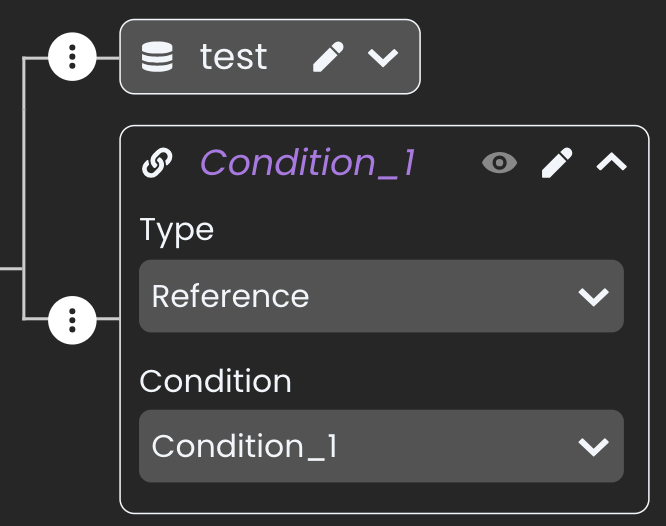Screen dimensions: 666x526
Task: Click the Type field label
Action: [177, 231]
